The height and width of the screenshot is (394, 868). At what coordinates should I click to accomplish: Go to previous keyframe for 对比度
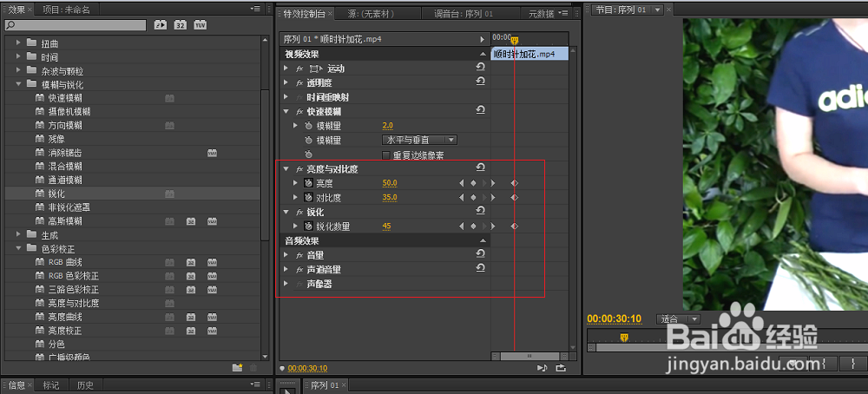coord(462,198)
